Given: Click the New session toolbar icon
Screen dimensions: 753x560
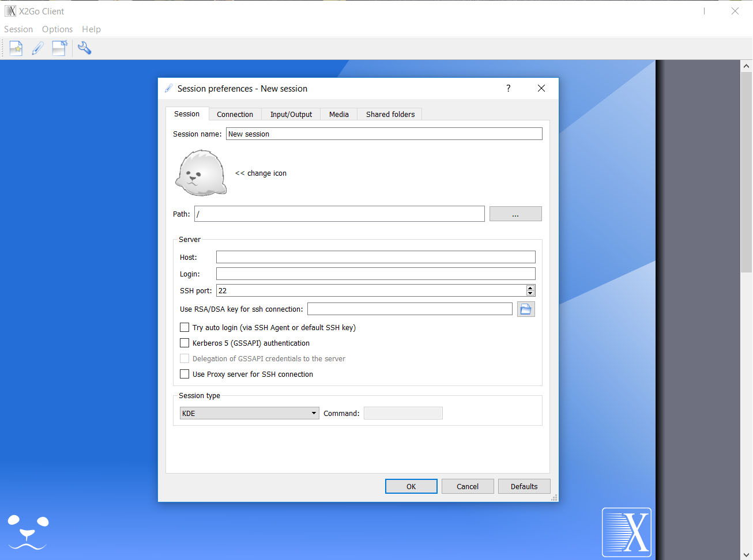Looking at the screenshot, I should [16, 48].
